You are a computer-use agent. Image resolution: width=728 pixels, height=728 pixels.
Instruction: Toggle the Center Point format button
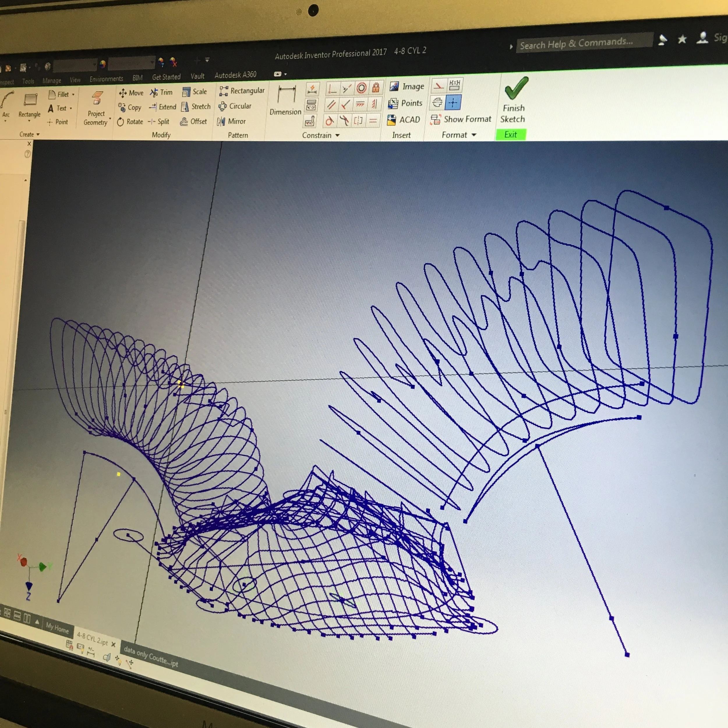click(453, 103)
